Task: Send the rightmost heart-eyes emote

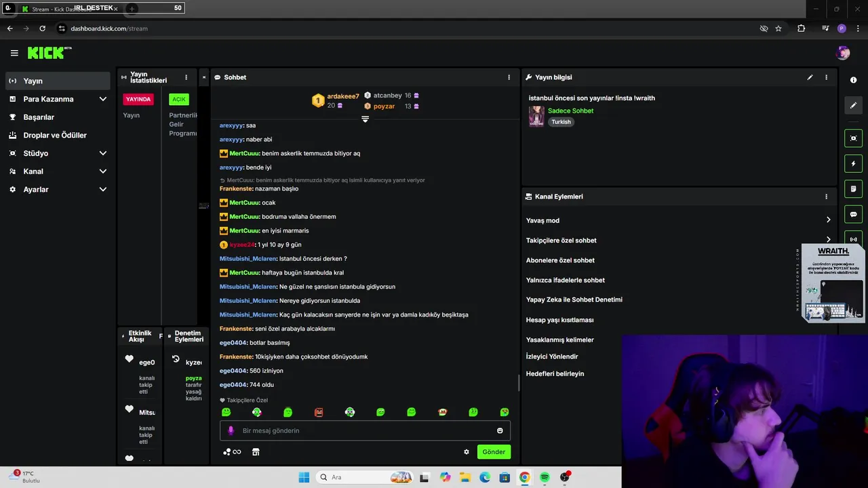Action: [505, 412]
